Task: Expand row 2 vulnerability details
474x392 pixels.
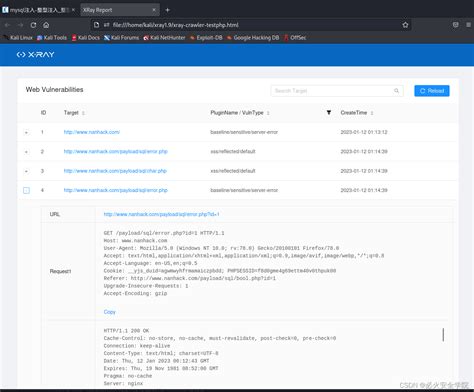Action: [26, 152]
